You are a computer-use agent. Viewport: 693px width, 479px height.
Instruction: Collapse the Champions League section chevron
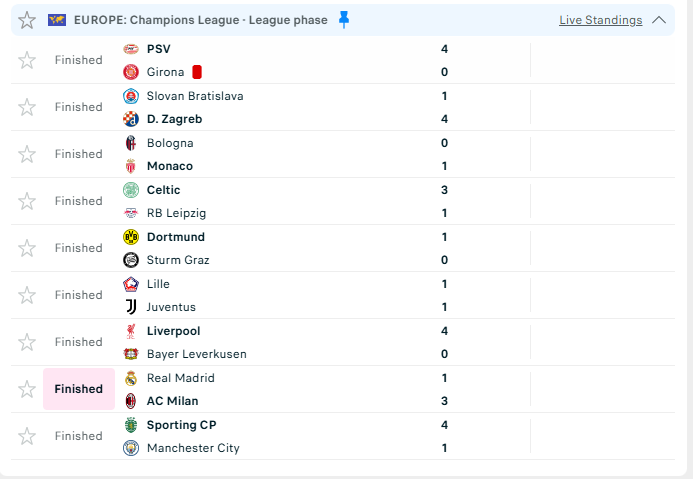click(x=659, y=20)
